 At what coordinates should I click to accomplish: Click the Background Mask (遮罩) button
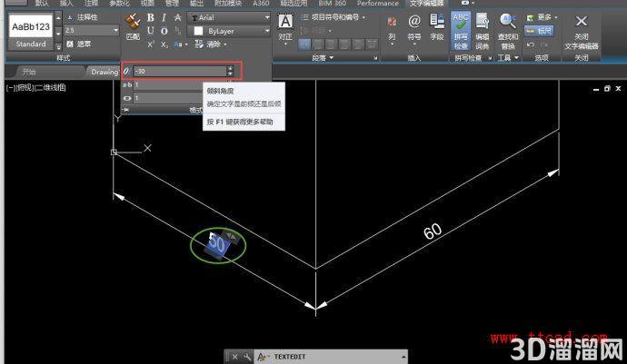[x=79, y=44]
